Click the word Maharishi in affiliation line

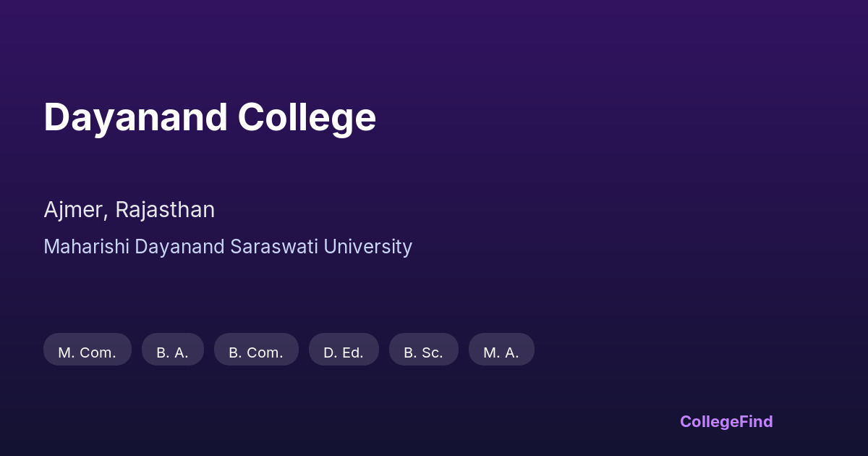pyautogui.click(x=86, y=247)
